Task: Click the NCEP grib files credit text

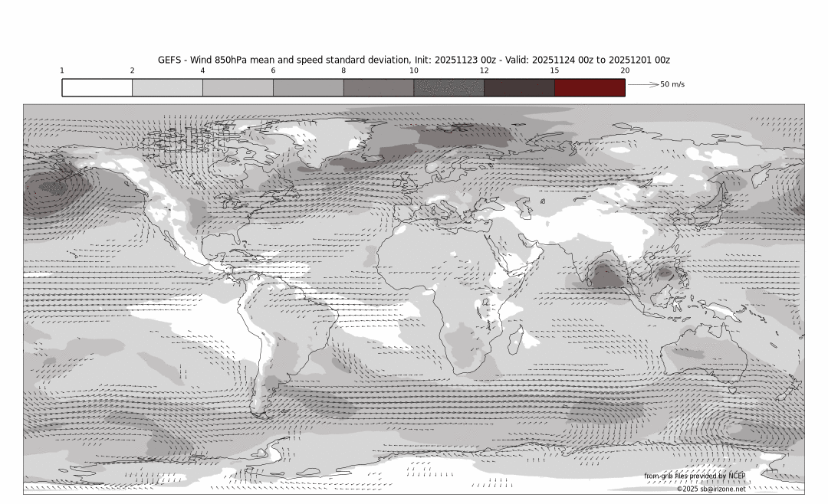Action: [x=694, y=476]
